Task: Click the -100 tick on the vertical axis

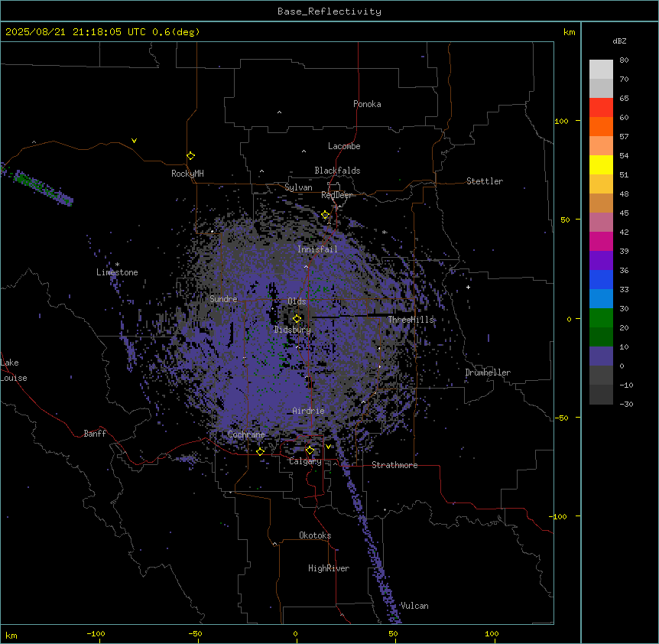Action: pos(559,516)
